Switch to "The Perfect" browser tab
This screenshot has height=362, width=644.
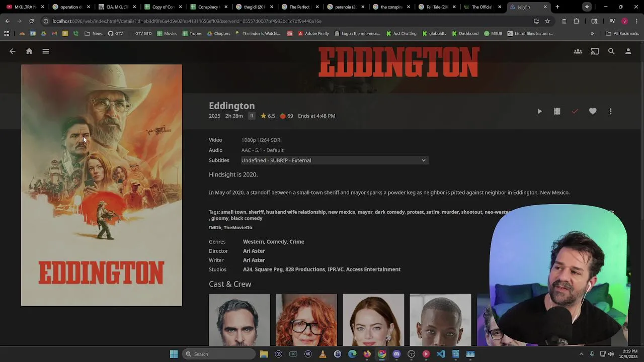pos(298,7)
